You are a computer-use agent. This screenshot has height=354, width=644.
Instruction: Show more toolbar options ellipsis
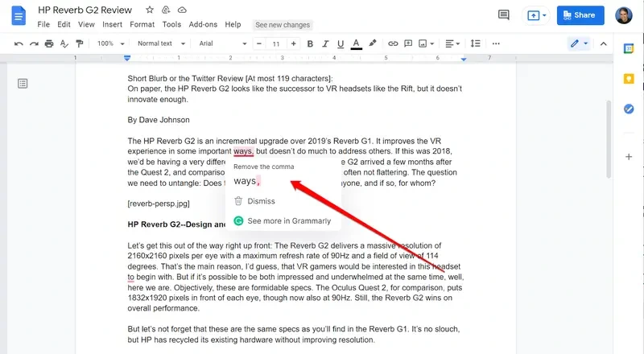tap(496, 43)
